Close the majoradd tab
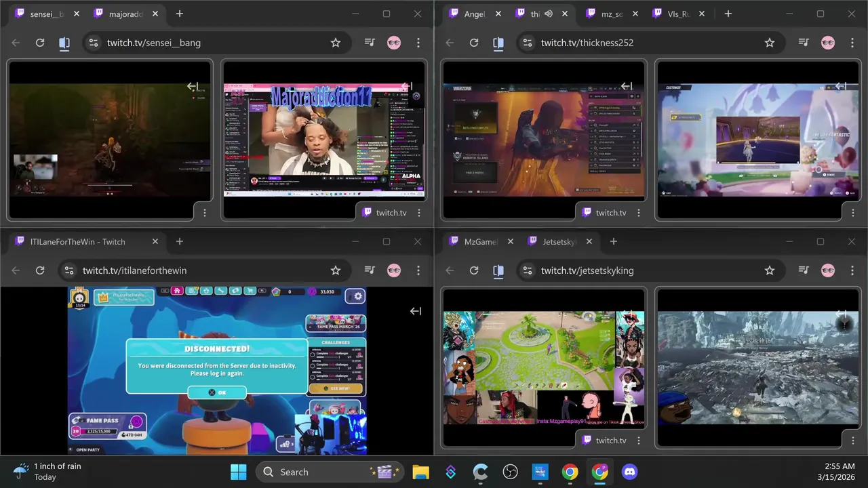This screenshot has width=868, height=488. click(155, 14)
